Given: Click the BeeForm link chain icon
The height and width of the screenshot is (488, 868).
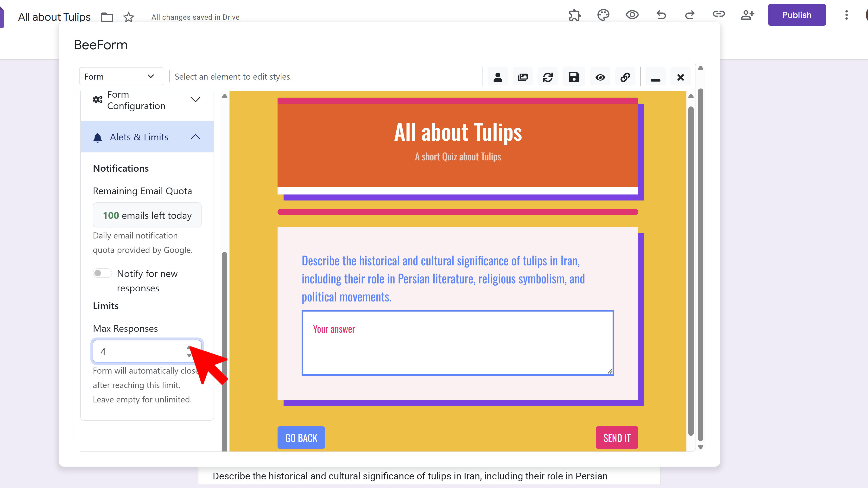Looking at the screenshot, I should (625, 77).
